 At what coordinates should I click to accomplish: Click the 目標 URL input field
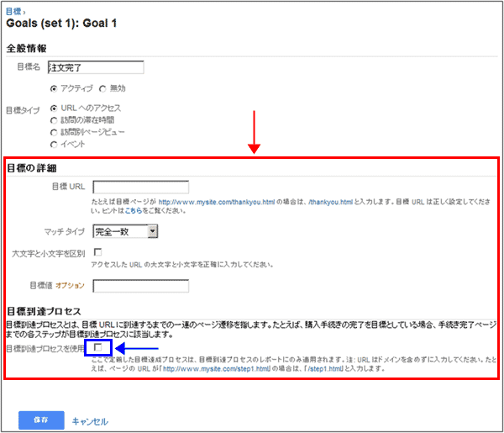141,187
